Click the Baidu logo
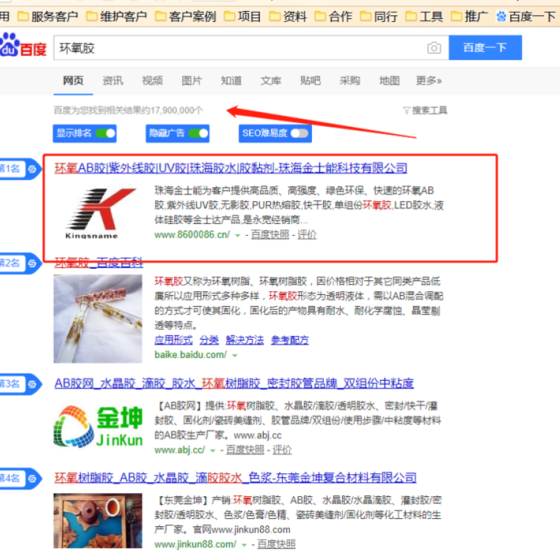Image resolution: width=560 pixels, height=560 pixels. tap(23, 45)
